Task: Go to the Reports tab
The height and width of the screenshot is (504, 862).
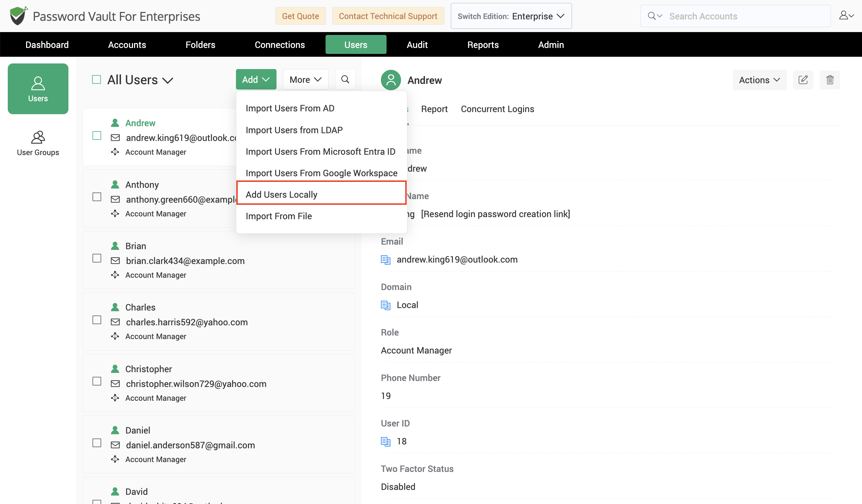Action: 483,45
